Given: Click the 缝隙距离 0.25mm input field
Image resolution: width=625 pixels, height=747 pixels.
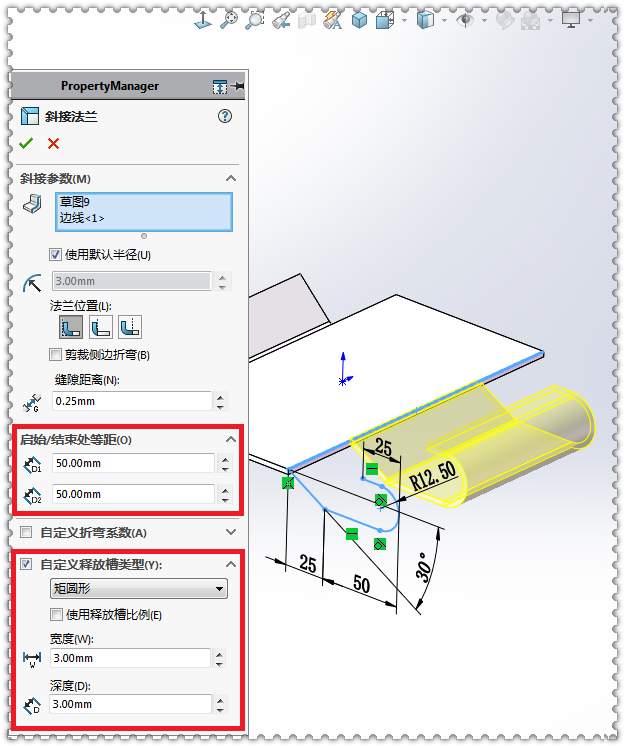Looking at the screenshot, I should coord(131,401).
